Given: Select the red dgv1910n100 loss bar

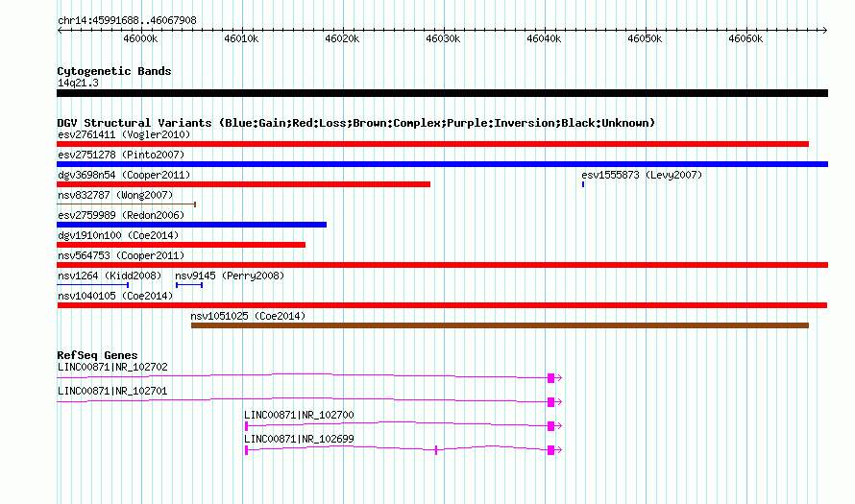Looking at the screenshot, I should point(181,245).
